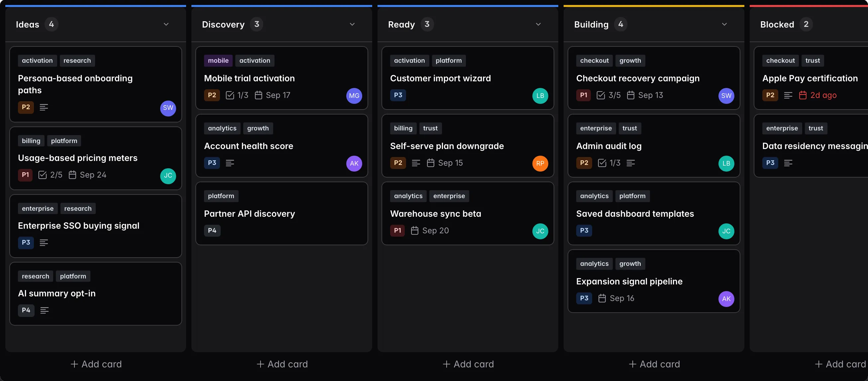Click MG avatar on Mobile trial activation

tap(354, 96)
